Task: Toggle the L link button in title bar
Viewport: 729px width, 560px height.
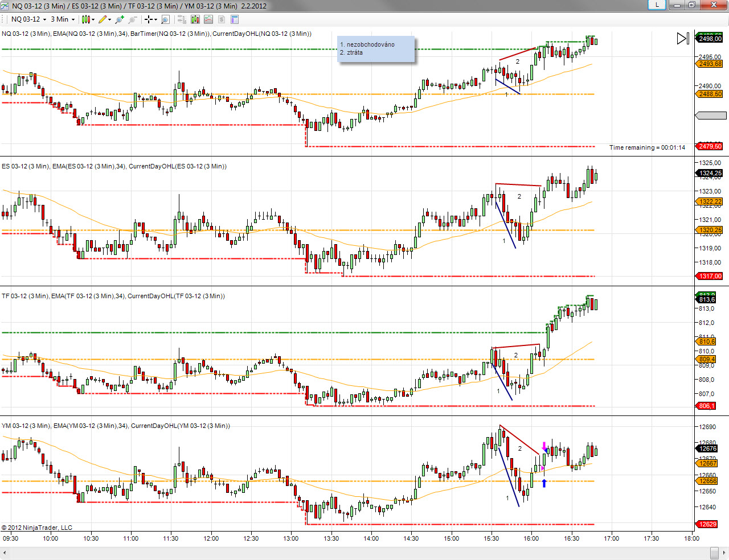Action: click(x=657, y=5)
